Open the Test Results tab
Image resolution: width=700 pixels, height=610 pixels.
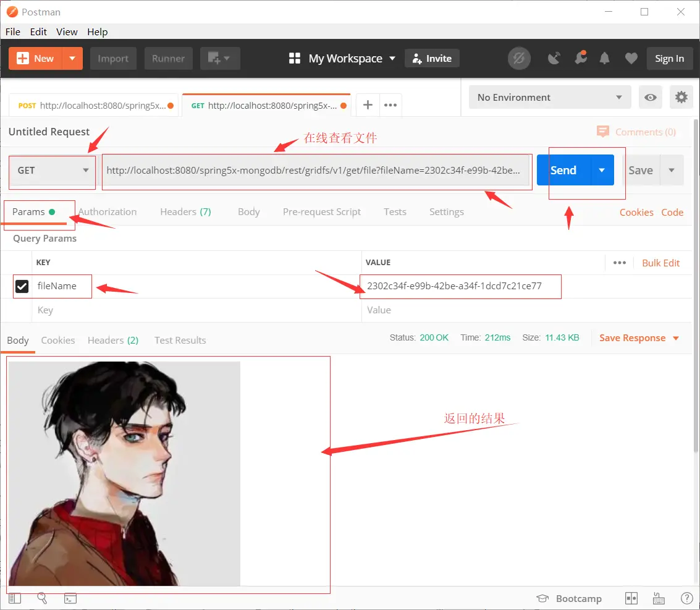point(180,341)
